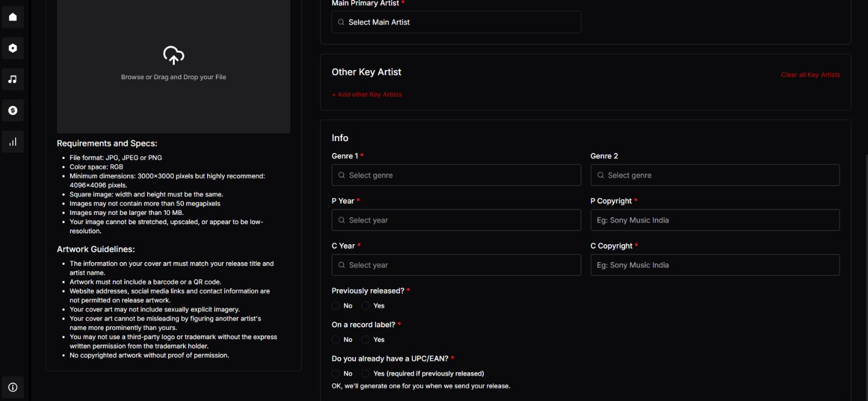Screen dimensions: 868x401
Task: Click the C Copyright text field
Action: [714, 265]
